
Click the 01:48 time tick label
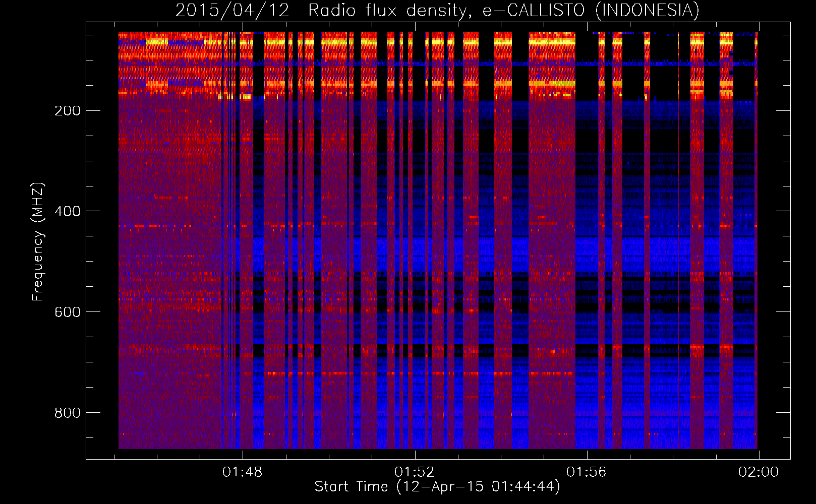coord(243,472)
